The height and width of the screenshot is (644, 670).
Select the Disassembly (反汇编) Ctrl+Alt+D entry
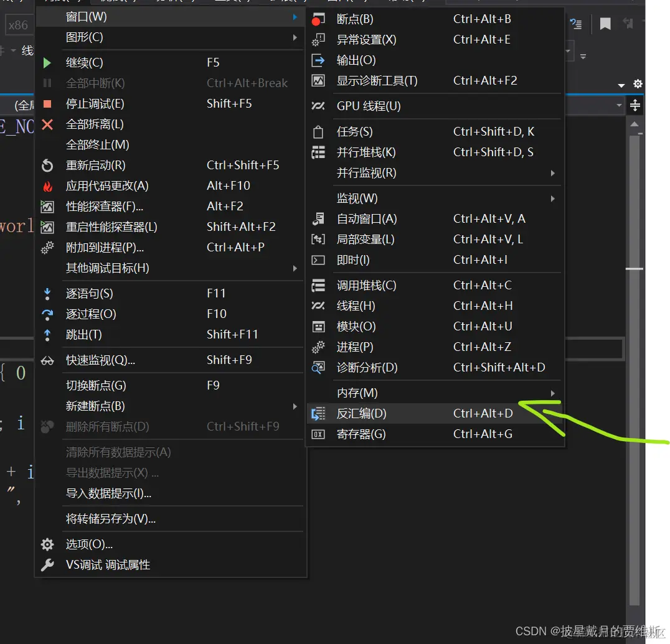(435, 414)
